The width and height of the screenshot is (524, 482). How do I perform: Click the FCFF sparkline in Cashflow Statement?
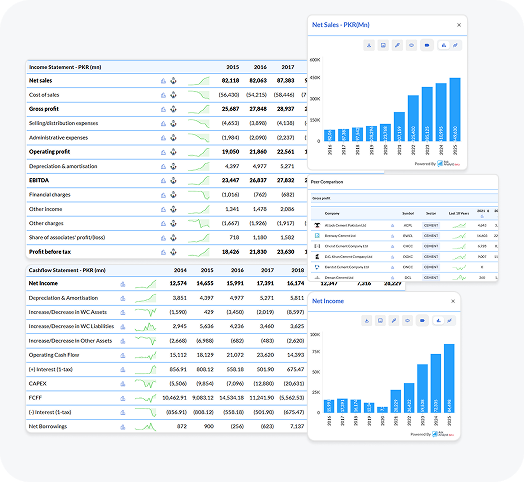pyautogui.click(x=146, y=398)
